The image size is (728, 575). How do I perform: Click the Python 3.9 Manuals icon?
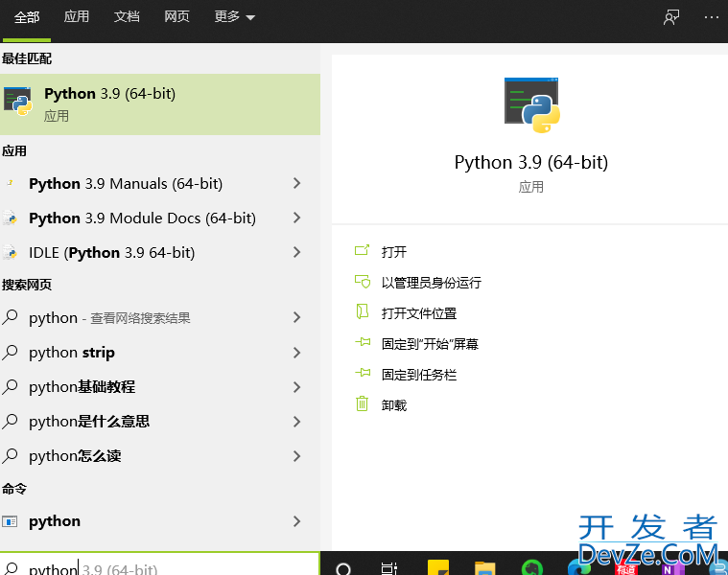click(x=10, y=183)
